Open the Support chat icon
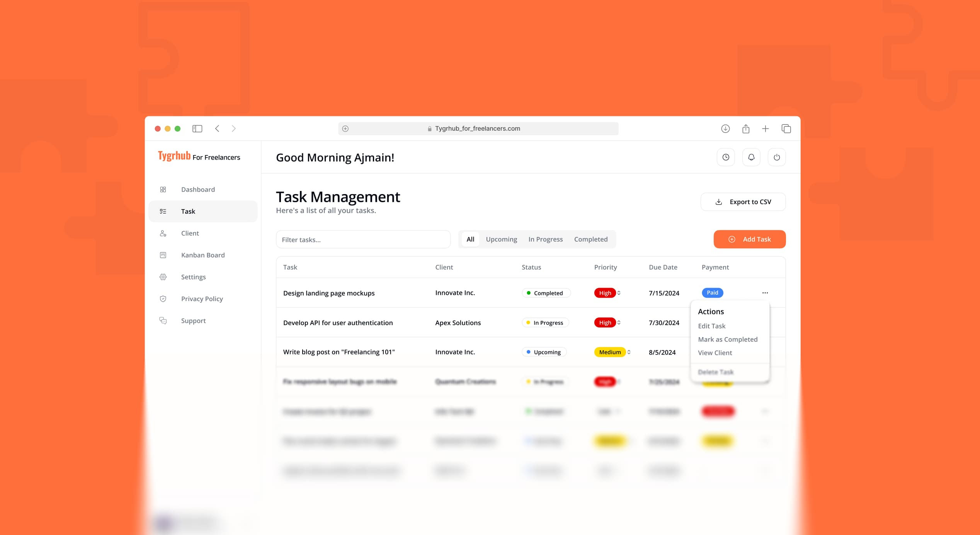 click(x=163, y=320)
